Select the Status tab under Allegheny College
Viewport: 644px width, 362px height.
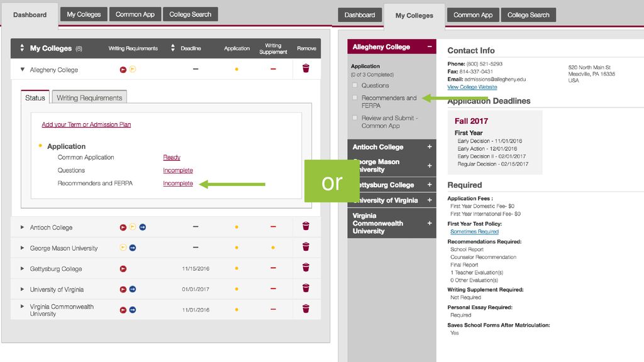coord(35,97)
